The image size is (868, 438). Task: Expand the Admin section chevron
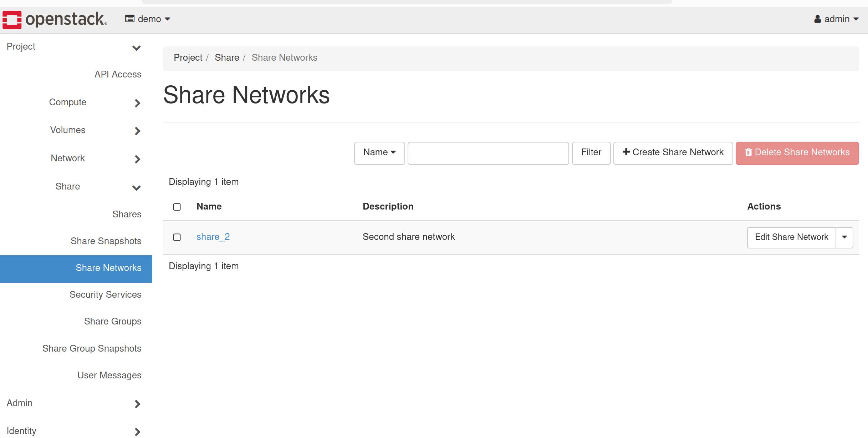(137, 404)
